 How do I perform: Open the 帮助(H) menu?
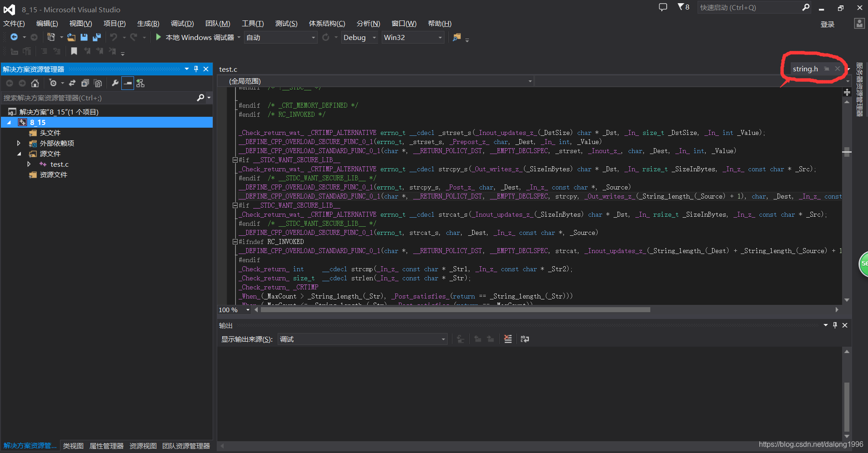(440, 24)
